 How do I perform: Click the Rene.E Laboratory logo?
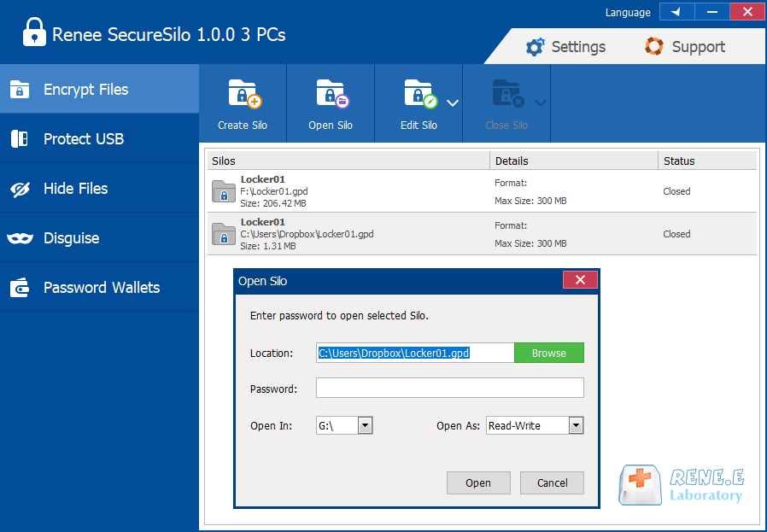click(x=682, y=484)
